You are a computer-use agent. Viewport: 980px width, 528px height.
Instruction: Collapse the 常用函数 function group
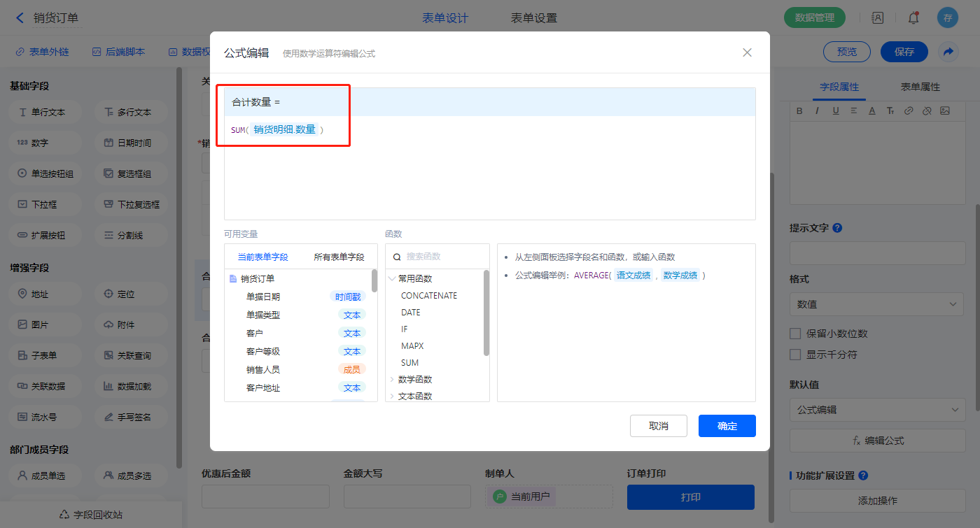(392, 279)
